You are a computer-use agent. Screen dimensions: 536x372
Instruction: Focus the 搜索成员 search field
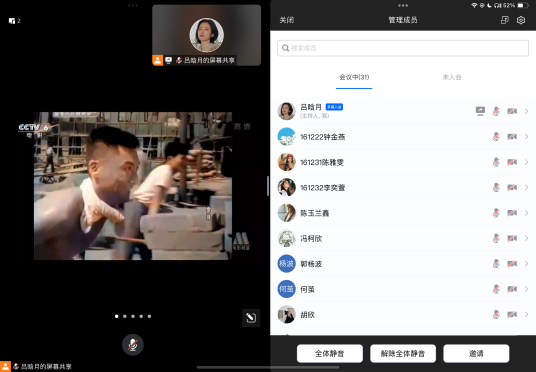click(x=403, y=48)
